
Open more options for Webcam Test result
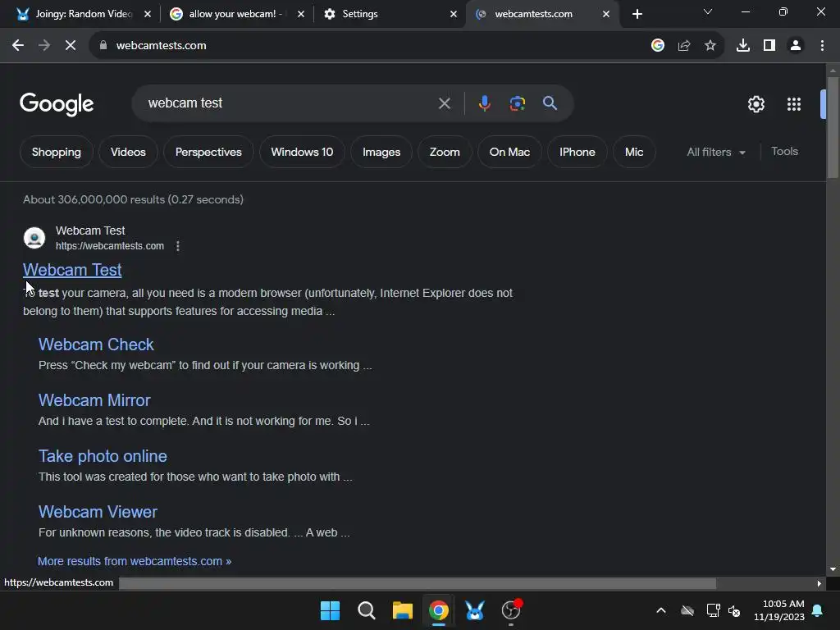click(x=178, y=246)
